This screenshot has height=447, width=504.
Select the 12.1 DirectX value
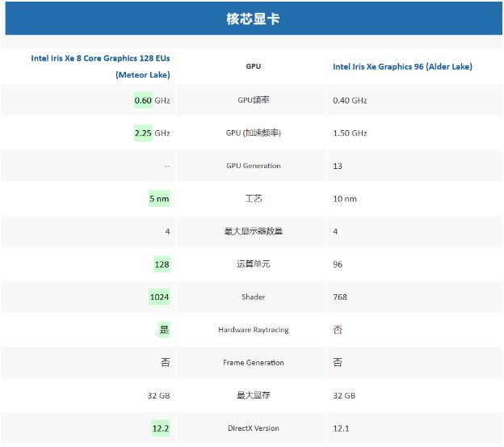(x=341, y=428)
